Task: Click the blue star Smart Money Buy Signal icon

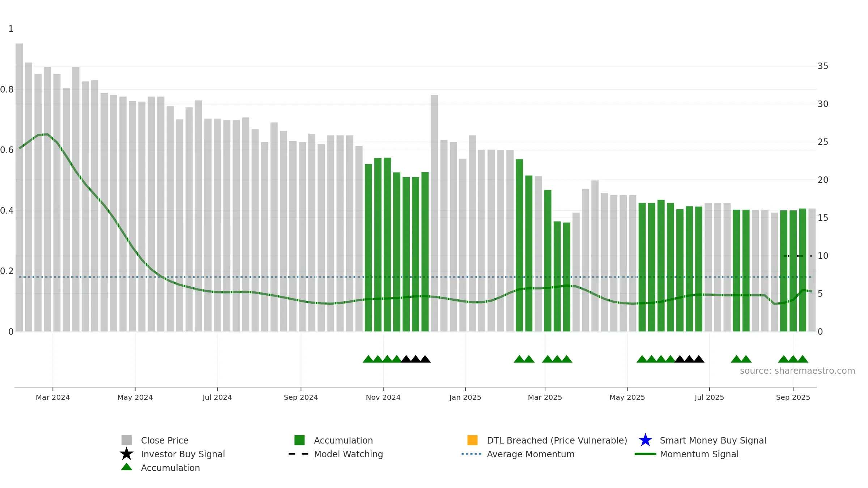Action: click(x=645, y=440)
